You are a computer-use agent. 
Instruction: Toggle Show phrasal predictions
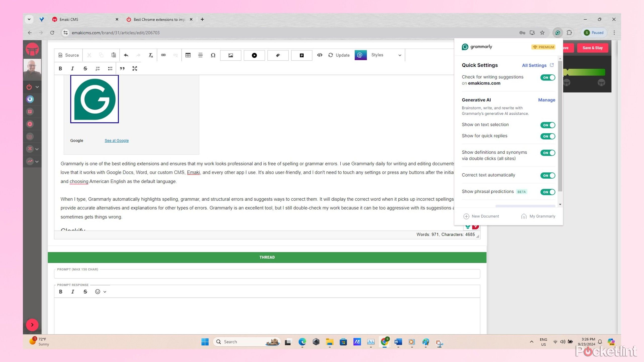tap(548, 192)
